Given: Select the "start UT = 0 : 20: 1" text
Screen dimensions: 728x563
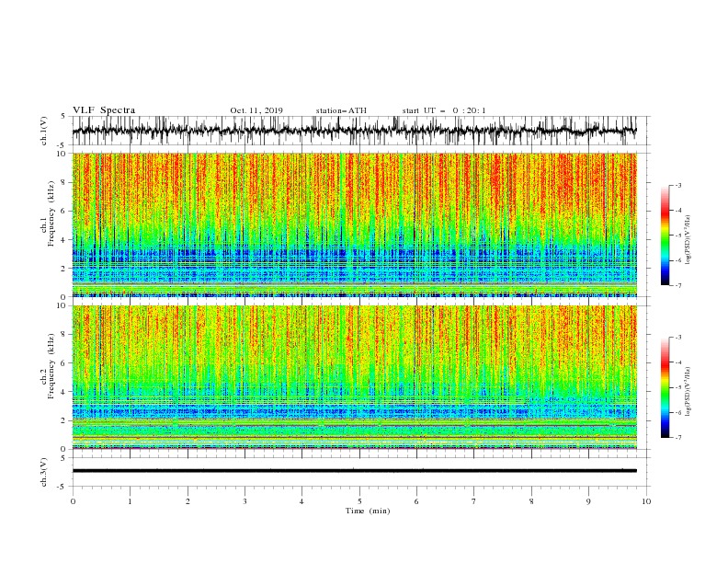Looking at the screenshot, I should [444, 110].
